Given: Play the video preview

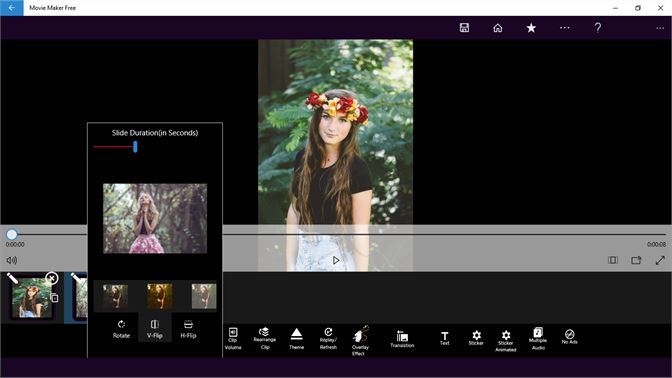Looking at the screenshot, I should [x=336, y=260].
